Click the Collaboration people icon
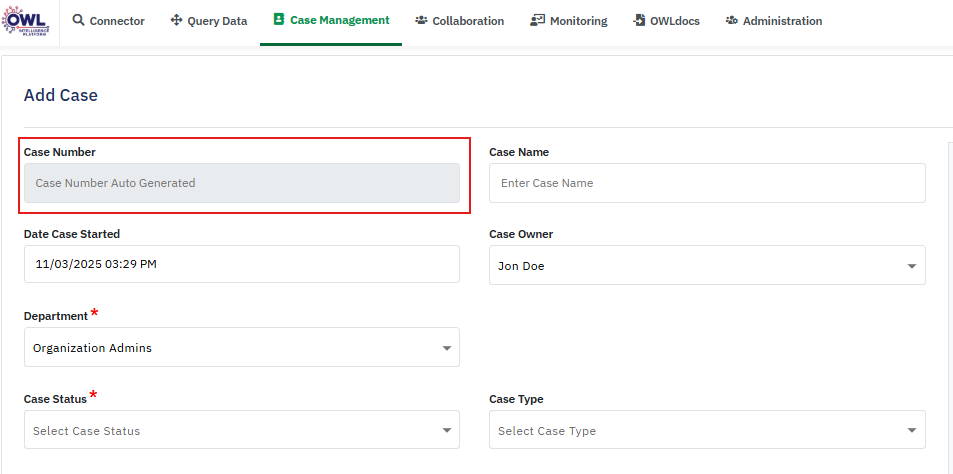The height and width of the screenshot is (474, 953). pos(421,21)
